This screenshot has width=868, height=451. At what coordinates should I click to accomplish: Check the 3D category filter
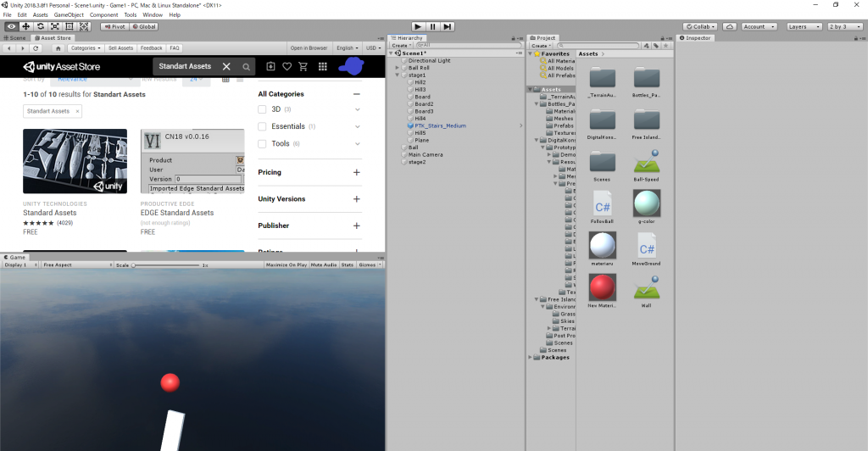(263, 109)
